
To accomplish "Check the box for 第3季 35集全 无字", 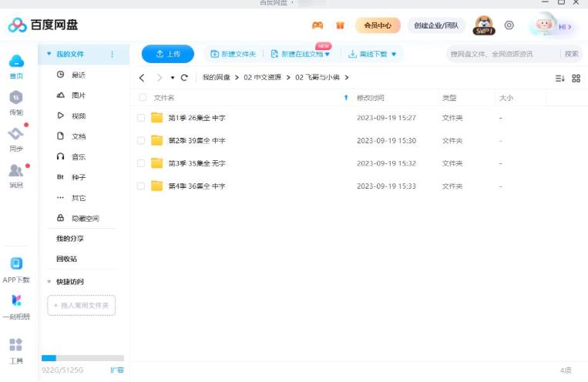I will click(141, 163).
